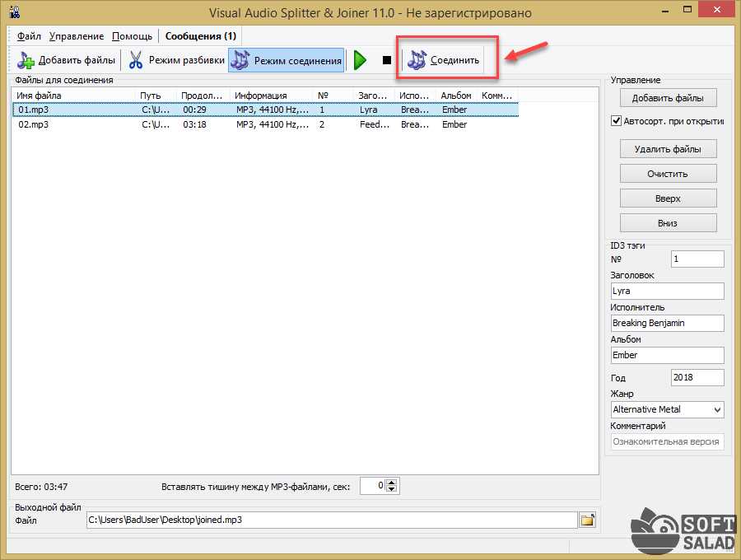Click the Добавить файлы button in Управление panel
Screen dimensions: 741x560
[668, 98]
